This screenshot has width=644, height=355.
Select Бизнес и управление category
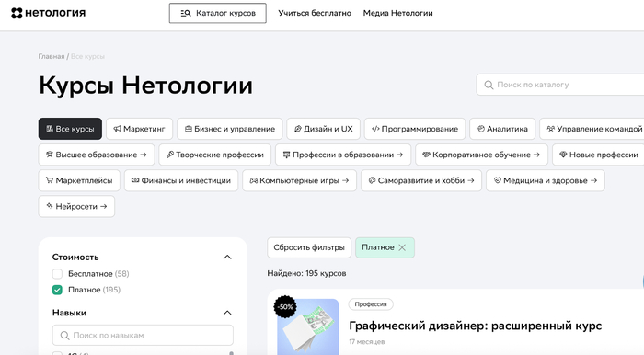tap(230, 129)
